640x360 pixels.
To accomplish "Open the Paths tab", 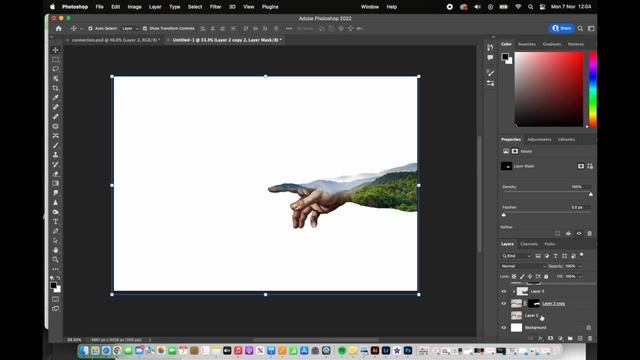I will click(x=550, y=244).
